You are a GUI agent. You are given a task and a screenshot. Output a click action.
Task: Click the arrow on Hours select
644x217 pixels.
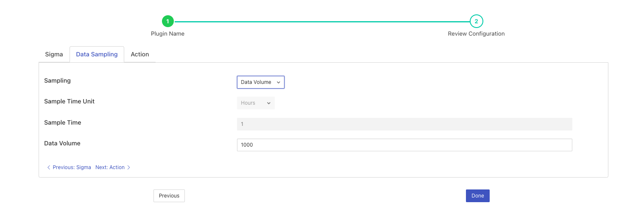point(269,103)
